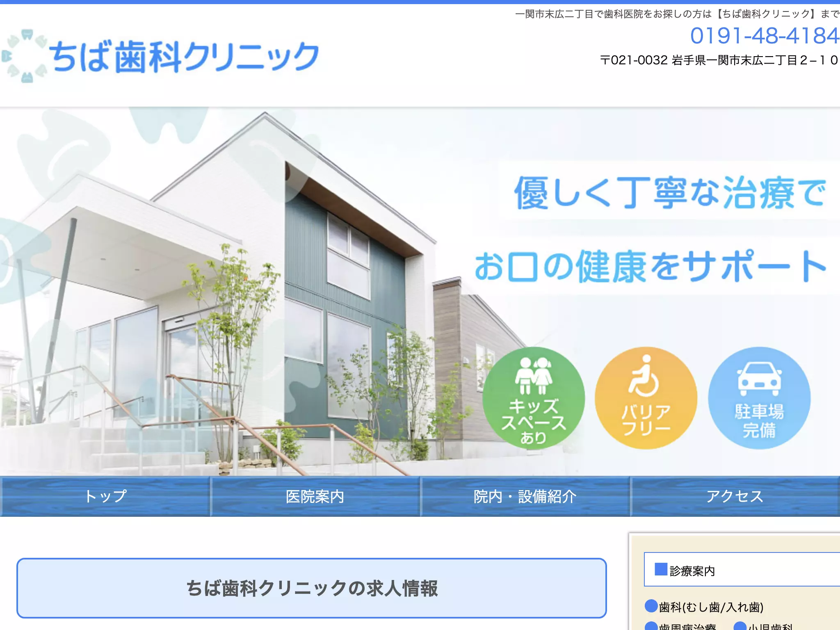The width and height of the screenshot is (840, 630).
Task: Click the 診療案内 sidebar heading
Action: [742, 570]
